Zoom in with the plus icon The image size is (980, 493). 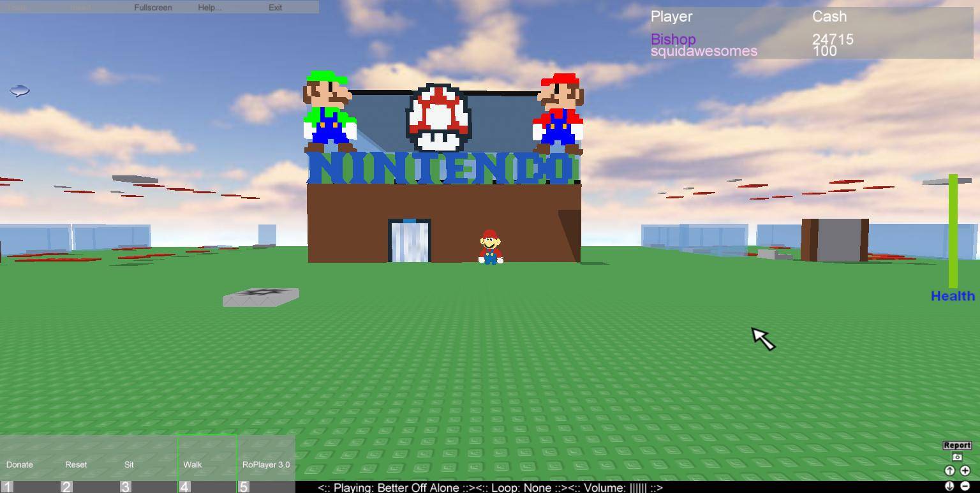pyautogui.click(x=965, y=471)
